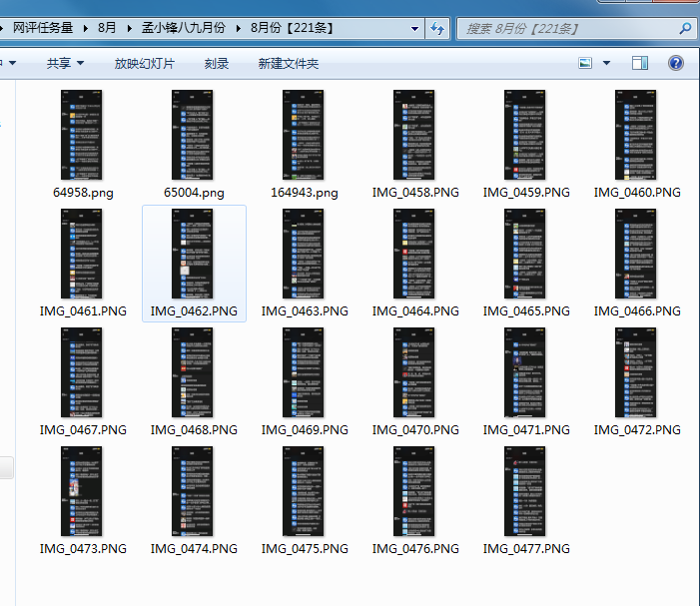700x606 pixels.
Task: Select the IMG_0462.PNG thumbnail
Action: pos(193,254)
